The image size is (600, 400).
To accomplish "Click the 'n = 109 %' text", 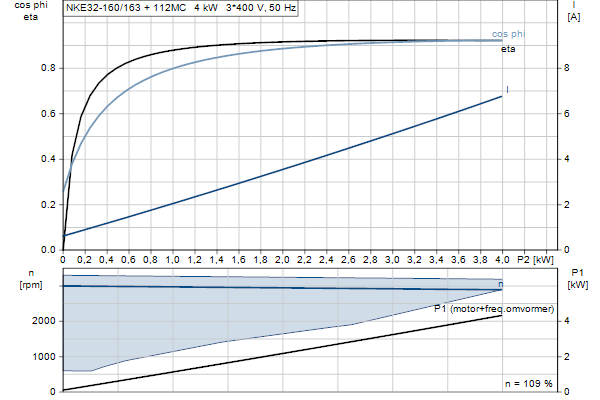I will click(x=529, y=384).
